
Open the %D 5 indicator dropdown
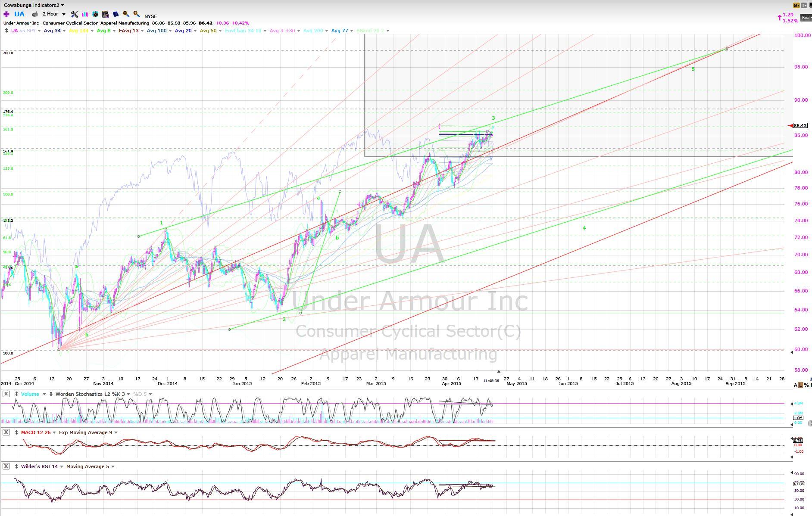click(x=150, y=394)
